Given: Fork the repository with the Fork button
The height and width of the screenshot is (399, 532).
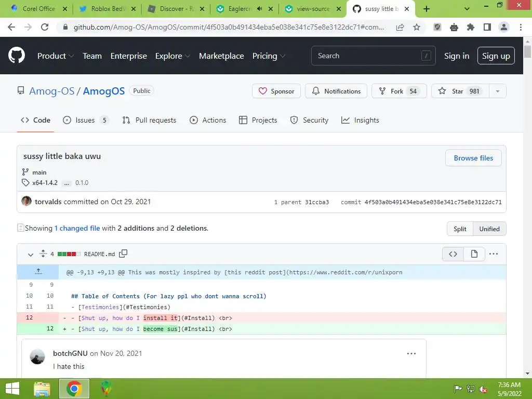Looking at the screenshot, I should [x=399, y=91].
